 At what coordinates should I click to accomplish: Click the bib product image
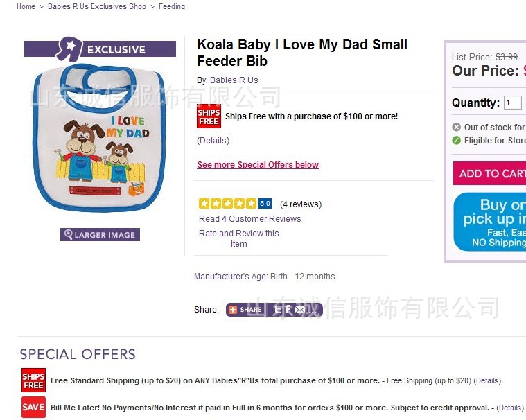tap(100, 137)
